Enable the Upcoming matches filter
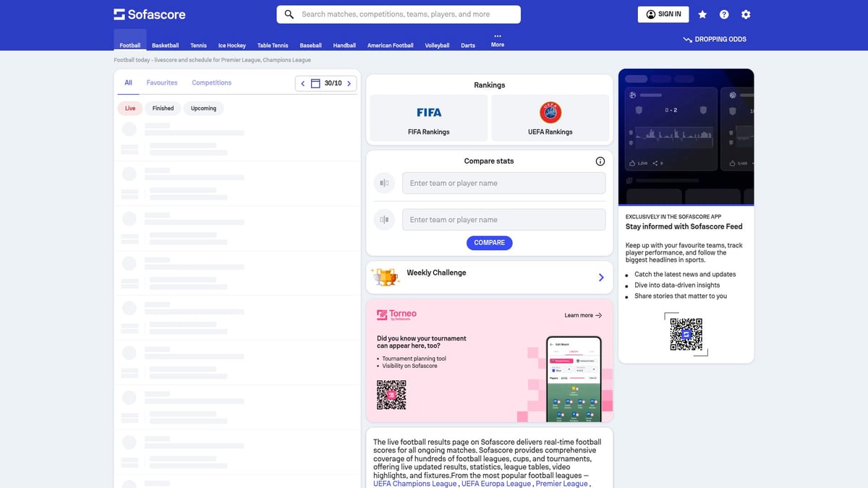Viewport: 868px width, 488px height. point(203,108)
